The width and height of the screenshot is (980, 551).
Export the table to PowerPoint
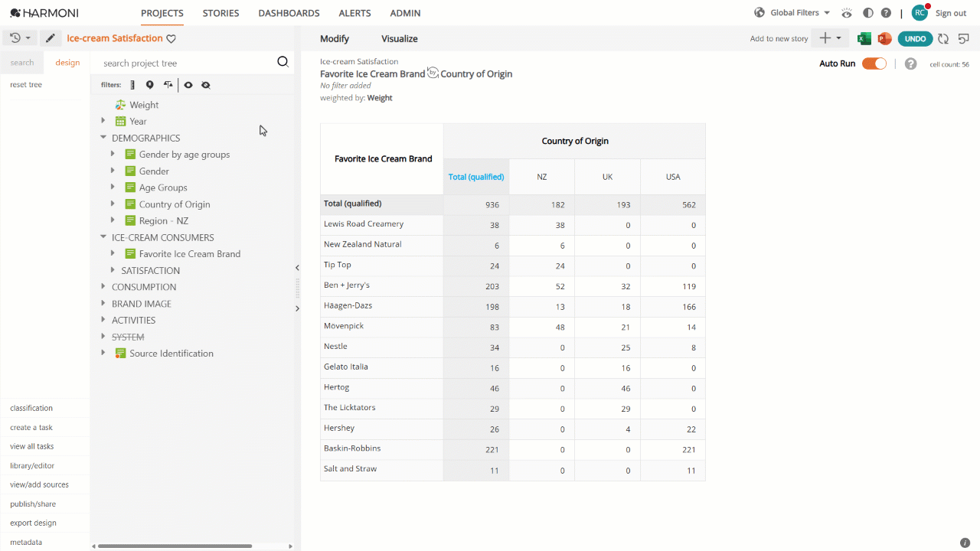[x=885, y=38]
